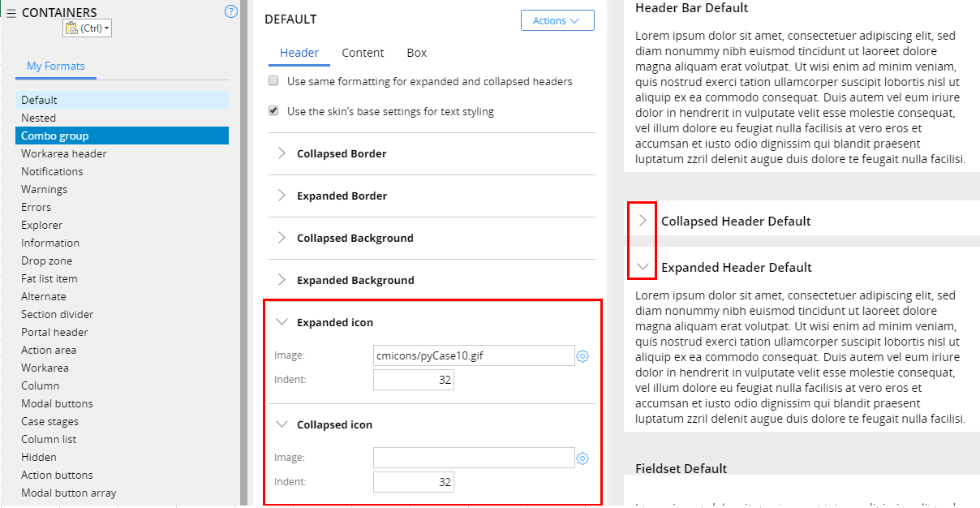The image size is (980, 508).
Task: Open the My Formats tab
Action: 56,67
